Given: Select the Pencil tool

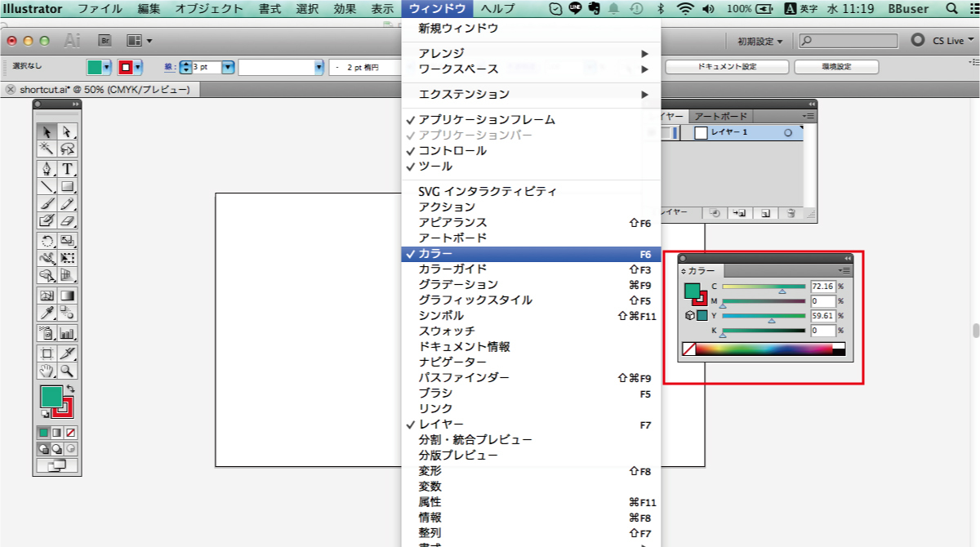Looking at the screenshot, I should click(67, 203).
